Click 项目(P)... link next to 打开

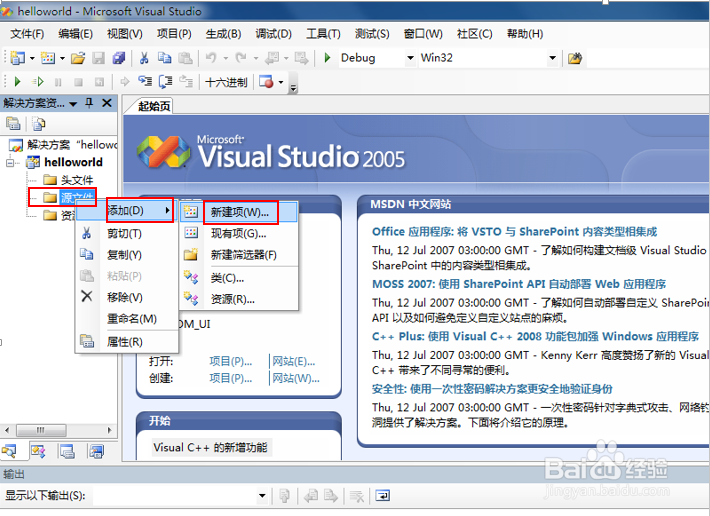click(x=230, y=361)
